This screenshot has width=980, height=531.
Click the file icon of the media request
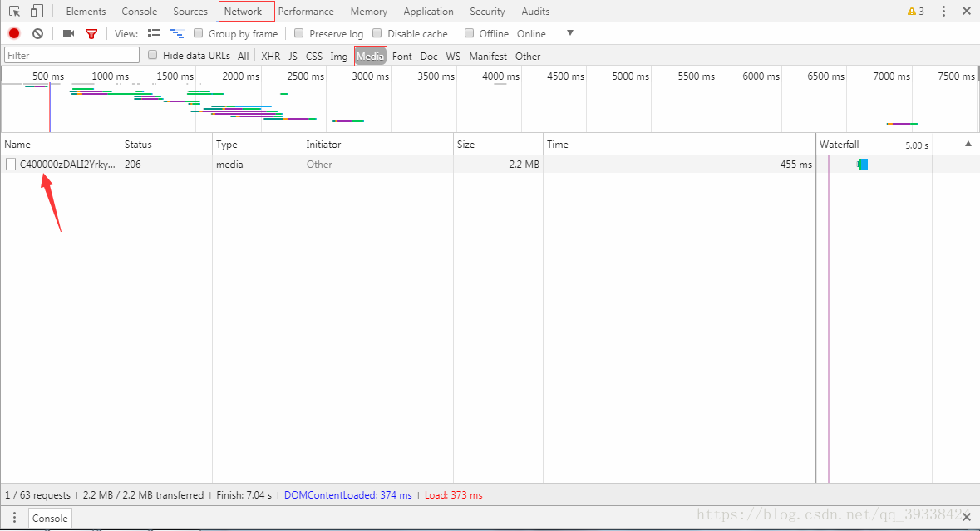pyautogui.click(x=11, y=165)
